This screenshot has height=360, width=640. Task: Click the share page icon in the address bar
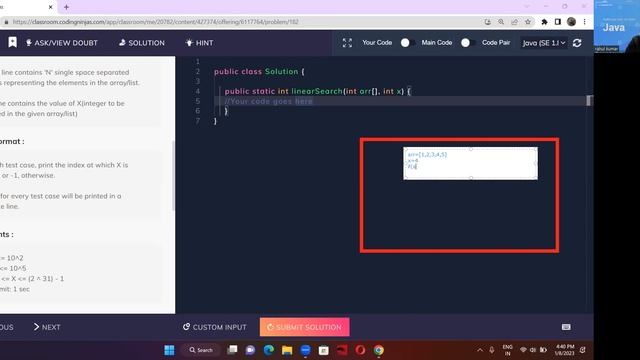514,22
